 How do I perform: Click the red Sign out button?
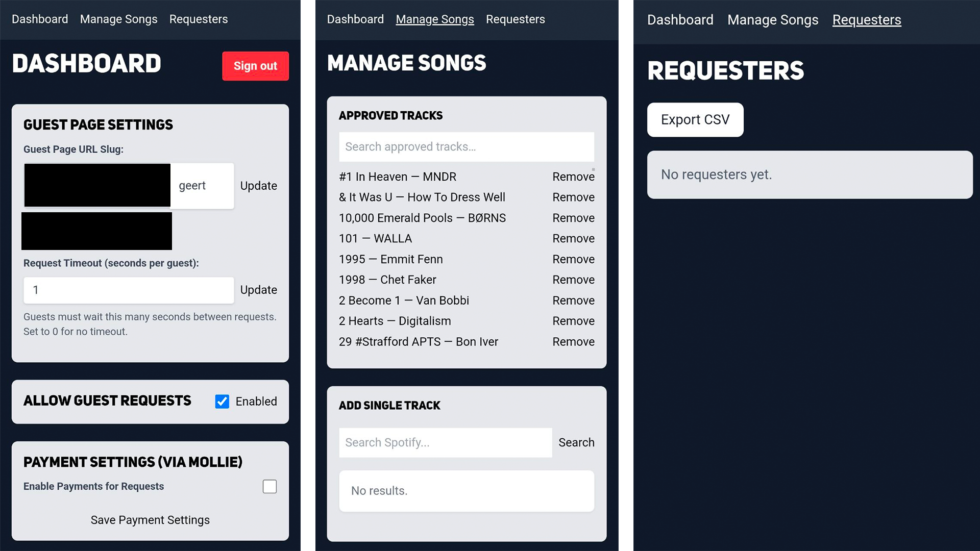point(255,66)
